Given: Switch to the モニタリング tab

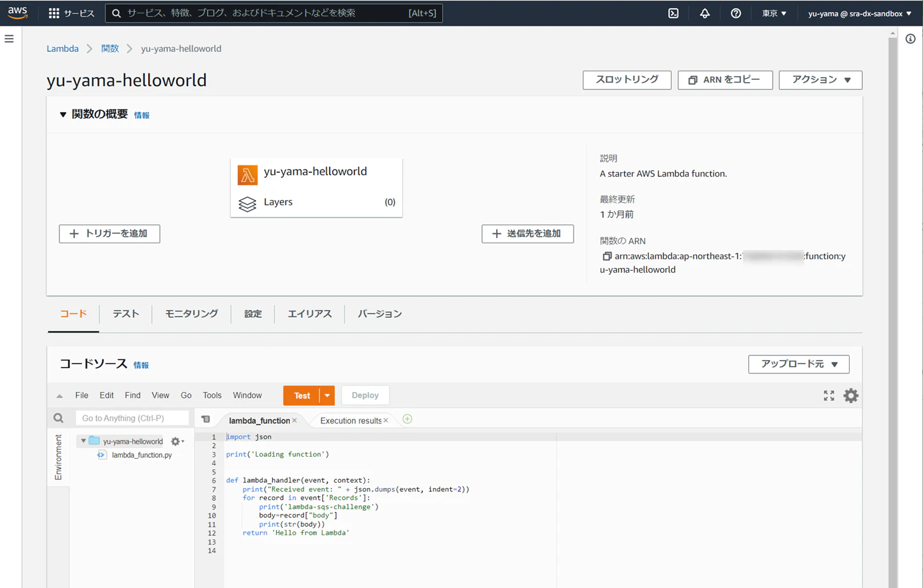Looking at the screenshot, I should coord(191,314).
